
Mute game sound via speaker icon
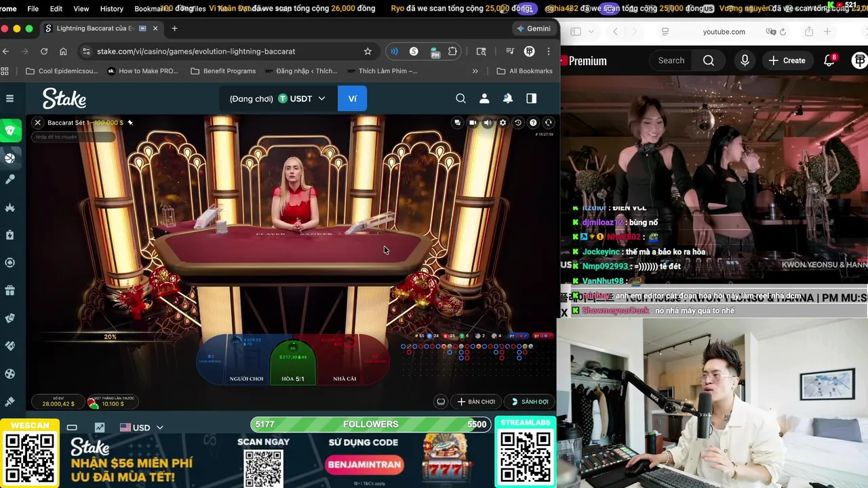(x=488, y=123)
